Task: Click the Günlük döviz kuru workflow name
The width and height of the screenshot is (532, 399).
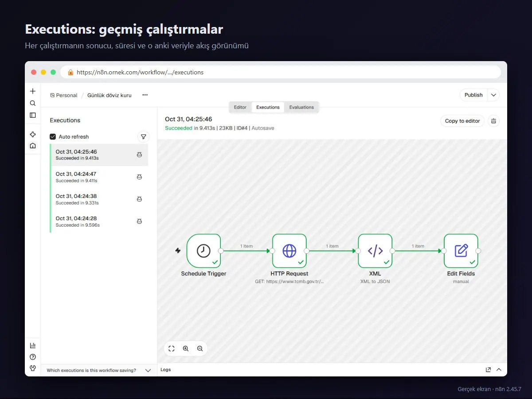Action: [110, 95]
